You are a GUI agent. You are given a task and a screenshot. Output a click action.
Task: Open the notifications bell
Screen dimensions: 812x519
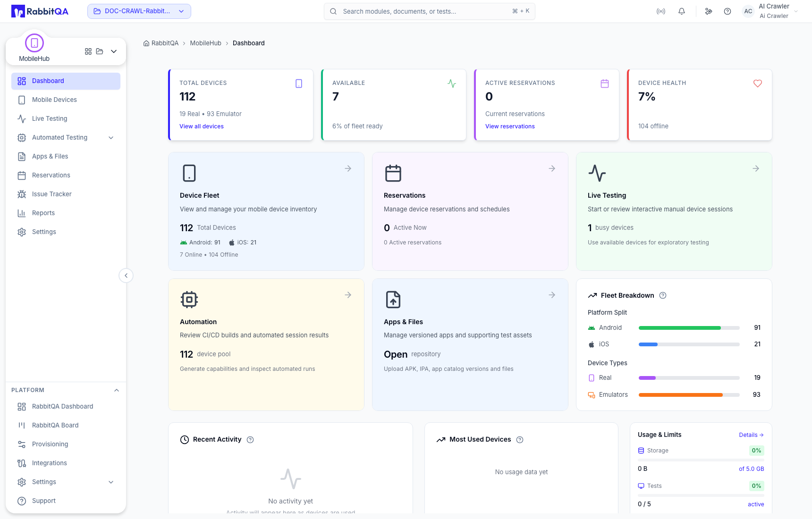(x=682, y=11)
